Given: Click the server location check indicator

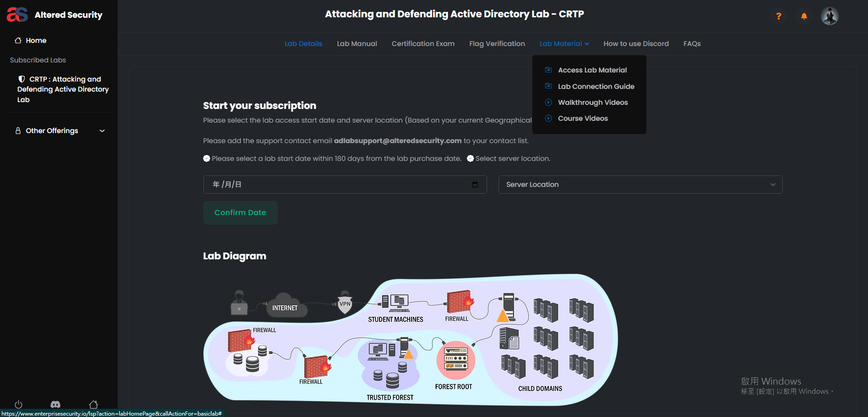Looking at the screenshot, I should 470,159.
